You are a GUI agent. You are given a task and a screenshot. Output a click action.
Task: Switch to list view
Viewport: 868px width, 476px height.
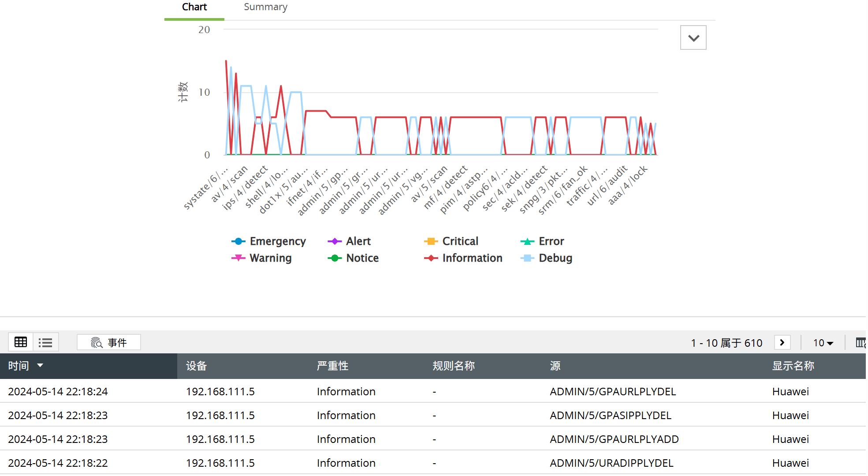click(45, 342)
